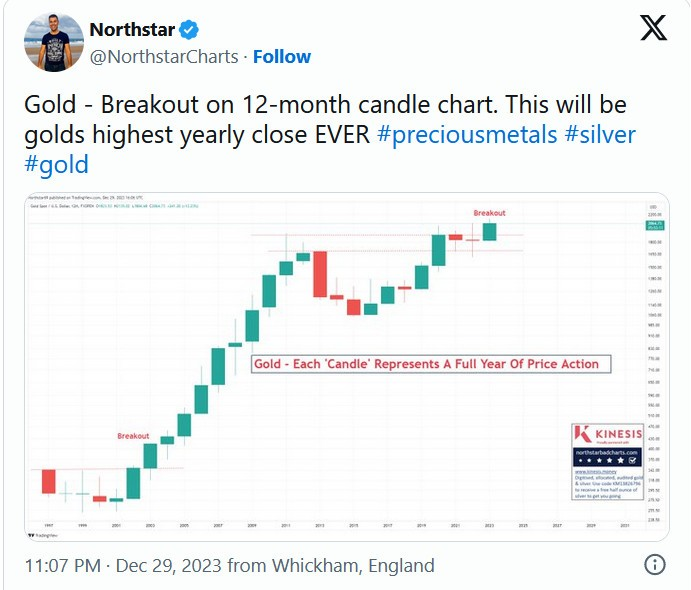Viewport: 691px width, 590px height.
Task: Open the #gold hashtag
Action: 55,164
